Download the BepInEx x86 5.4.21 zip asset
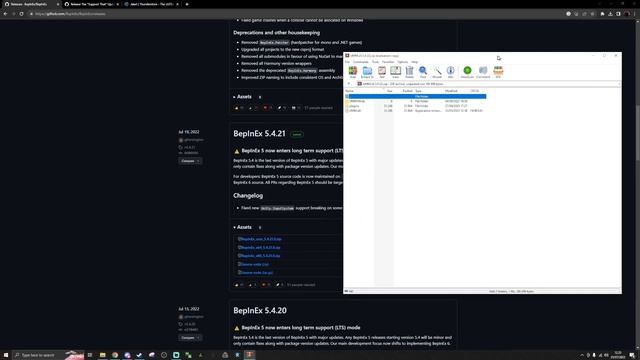This screenshot has height=360, width=640. 259,256
